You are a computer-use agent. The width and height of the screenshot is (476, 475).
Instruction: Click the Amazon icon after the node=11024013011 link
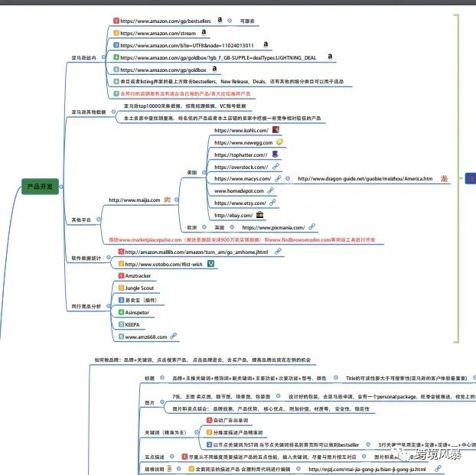pos(266,44)
